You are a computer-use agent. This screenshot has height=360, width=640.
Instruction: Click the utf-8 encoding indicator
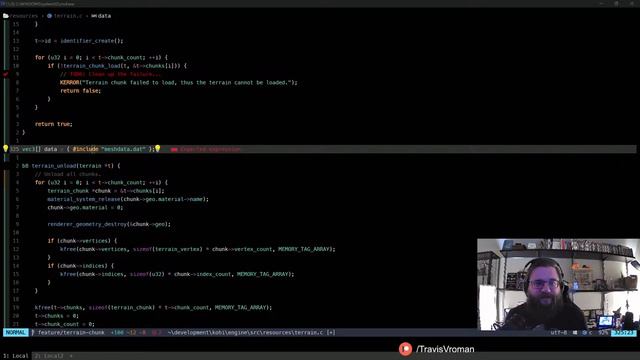558,333
